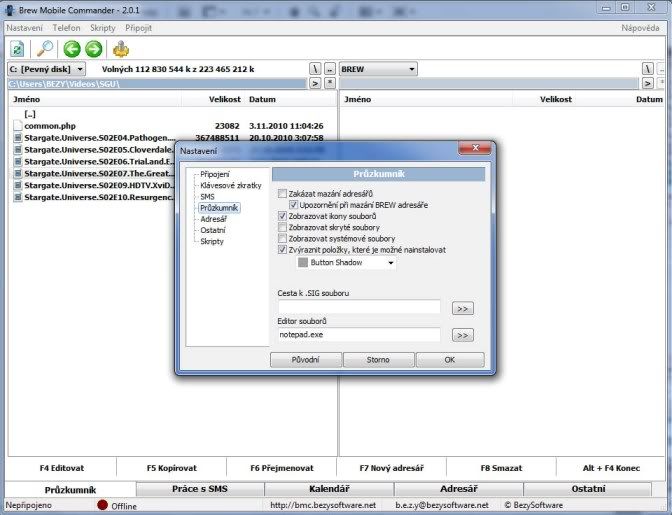Screen dimensions: 672x515
Task: Toggle the Zakázat mazání adresářů checkbox
Action: click(282, 194)
